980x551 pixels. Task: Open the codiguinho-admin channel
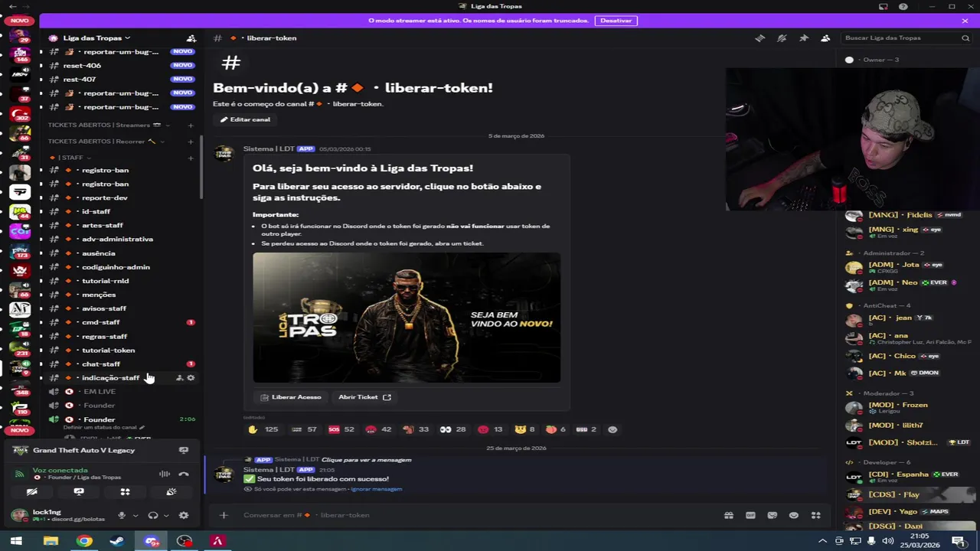pyautogui.click(x=120, y=267)
